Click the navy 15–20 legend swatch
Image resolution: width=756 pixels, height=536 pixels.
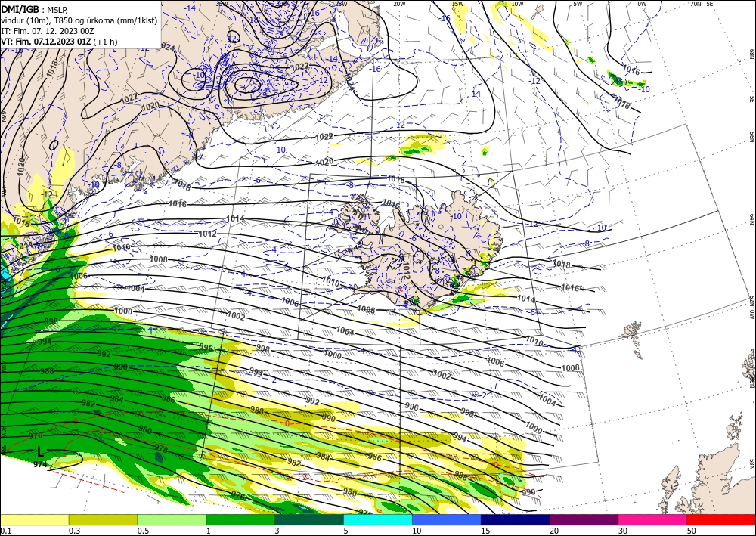[x=516, y=519]
